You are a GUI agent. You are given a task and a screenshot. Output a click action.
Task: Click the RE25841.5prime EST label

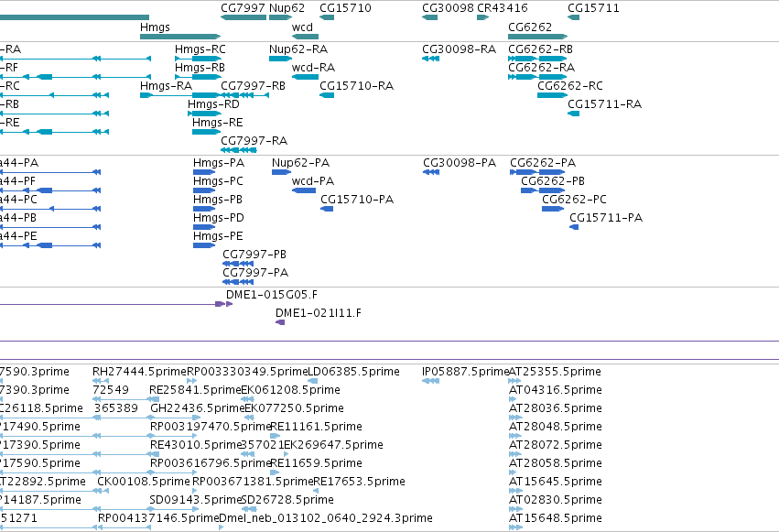(x=195, y=390)
